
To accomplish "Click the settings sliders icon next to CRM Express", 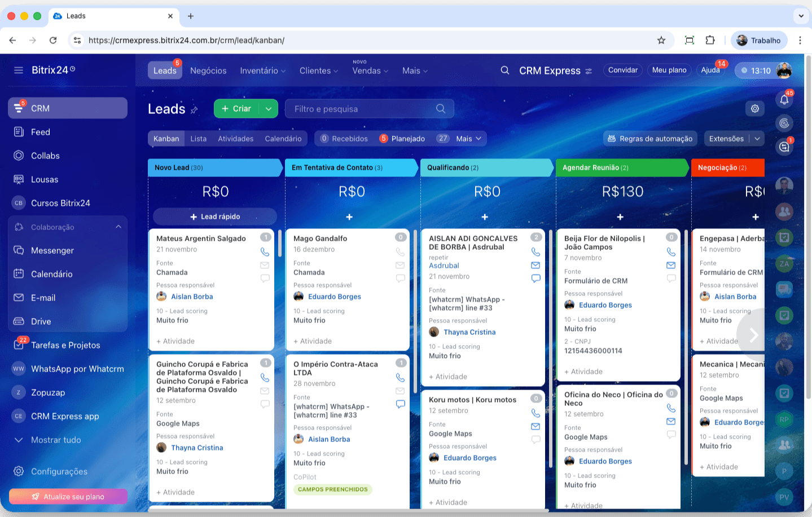I will coord(589,71).
